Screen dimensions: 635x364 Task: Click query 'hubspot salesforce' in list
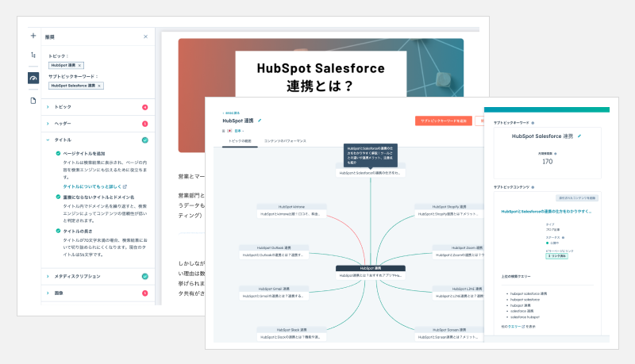pos(525,300)
